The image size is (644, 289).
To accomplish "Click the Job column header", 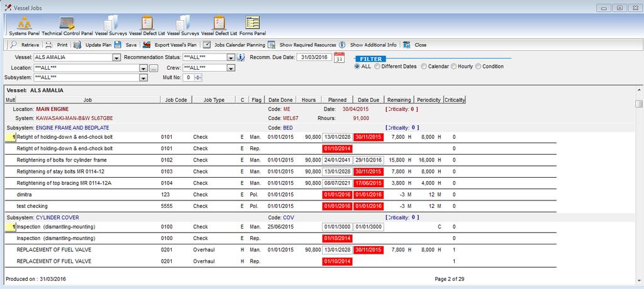I will 88,100.
